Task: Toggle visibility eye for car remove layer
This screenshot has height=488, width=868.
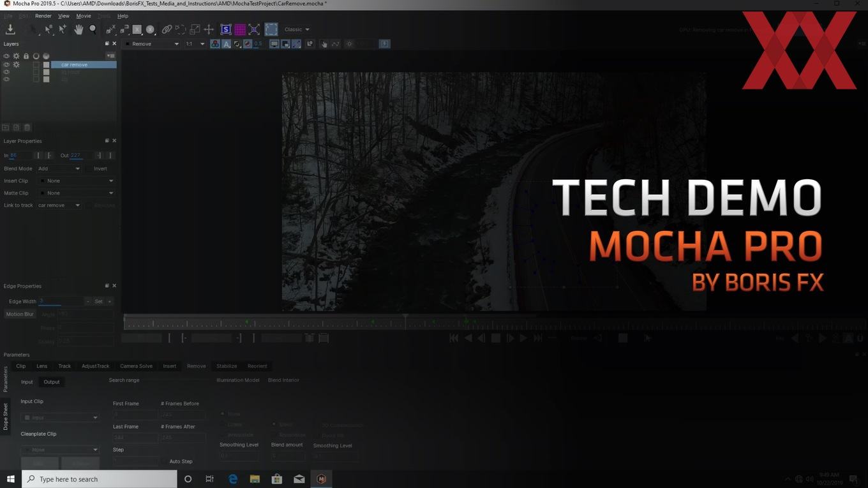Action: click(6, 64)
